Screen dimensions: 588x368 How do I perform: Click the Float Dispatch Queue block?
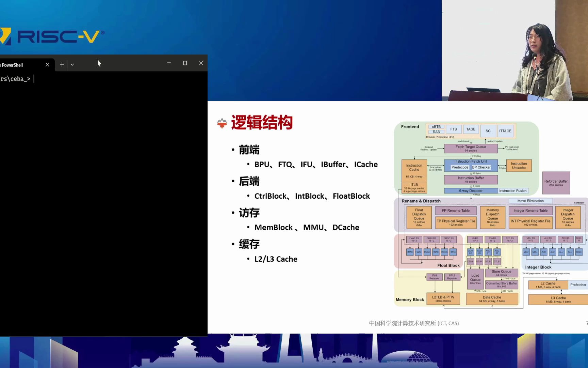(x=419, y=217)
